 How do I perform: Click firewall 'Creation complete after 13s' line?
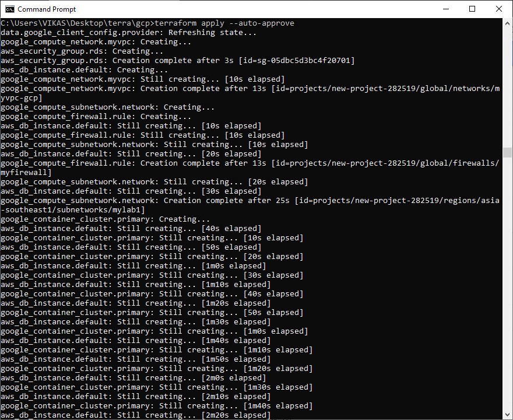(x=250, y=163)
